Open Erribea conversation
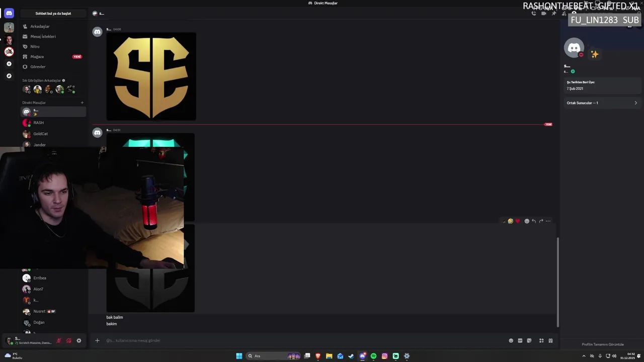Viewport: 644px width, 362px height. point(53,278)
